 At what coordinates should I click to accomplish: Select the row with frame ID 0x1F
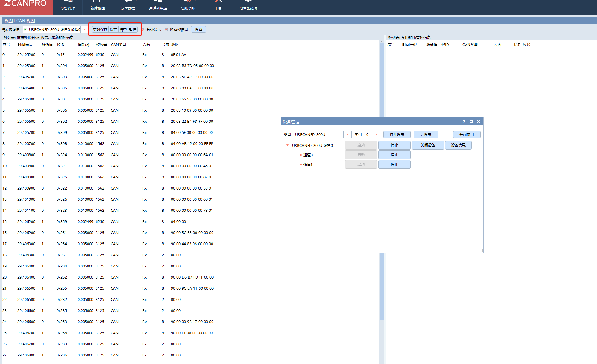(190, 55)
